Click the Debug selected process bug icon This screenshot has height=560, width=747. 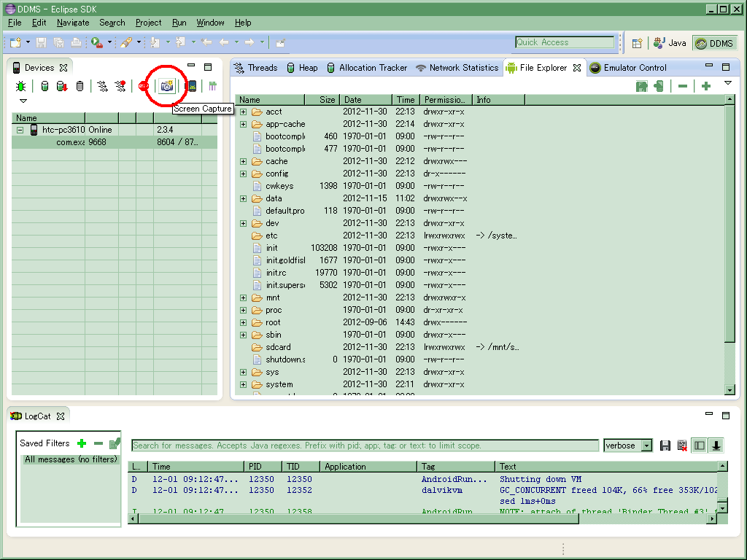pos(20,86)
